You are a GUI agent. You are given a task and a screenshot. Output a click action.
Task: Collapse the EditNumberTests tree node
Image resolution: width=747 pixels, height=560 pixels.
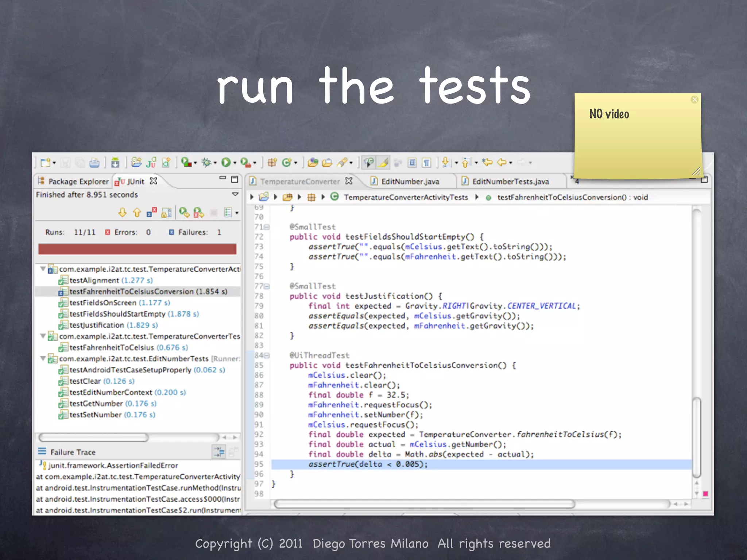click(x=43, y=358)
